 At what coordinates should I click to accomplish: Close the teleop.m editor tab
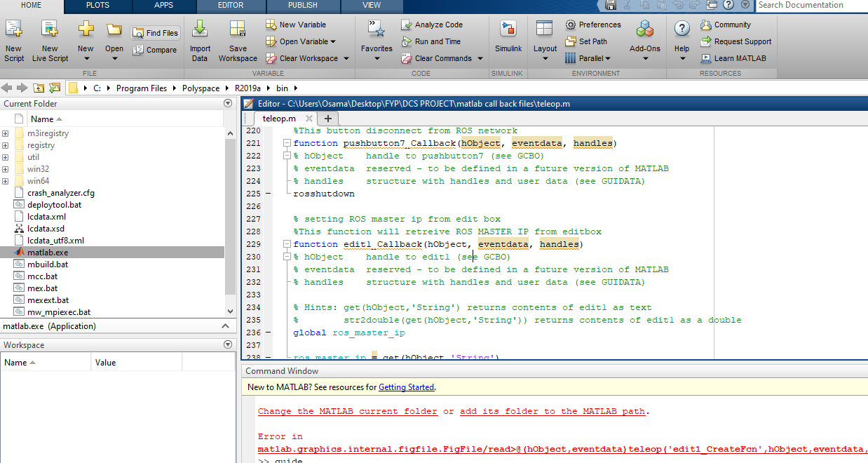coord(309,119)
